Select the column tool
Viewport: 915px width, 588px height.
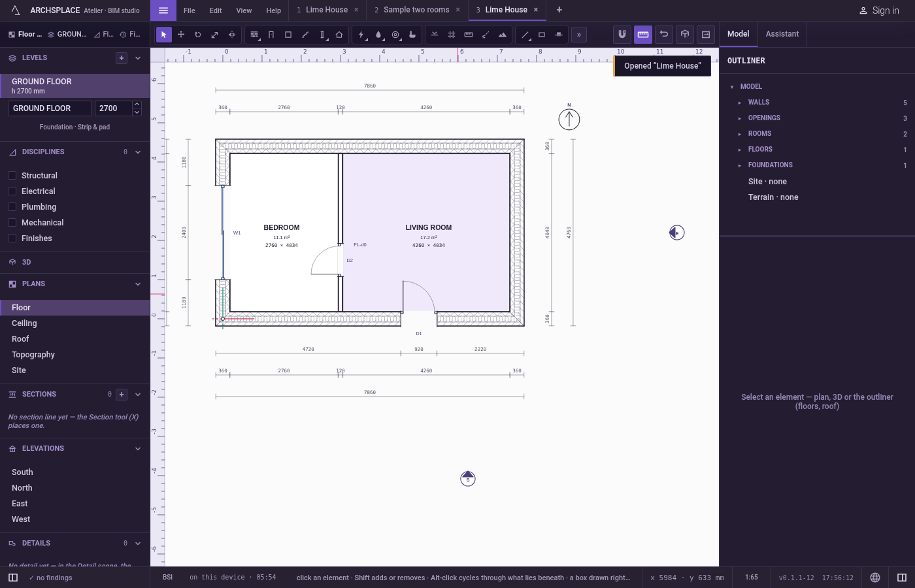[322, 35]
